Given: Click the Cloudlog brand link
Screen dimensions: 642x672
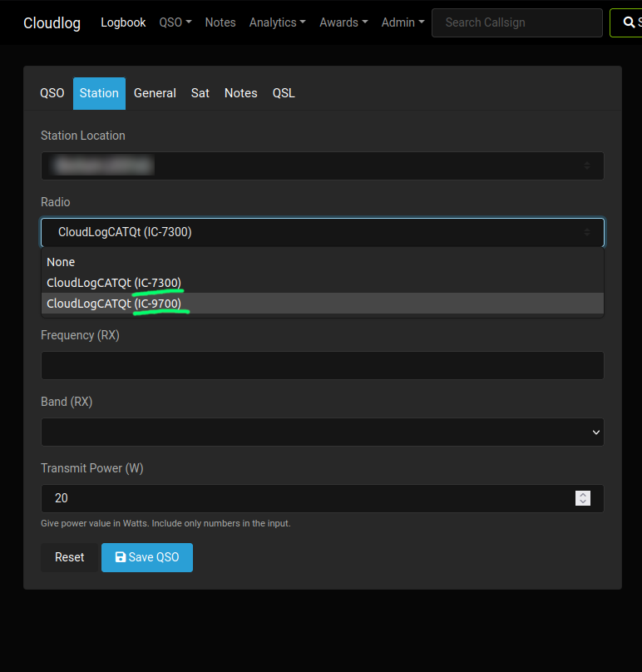Looking at the screenshot, I should pyautogui.click(x=52, y=22).
